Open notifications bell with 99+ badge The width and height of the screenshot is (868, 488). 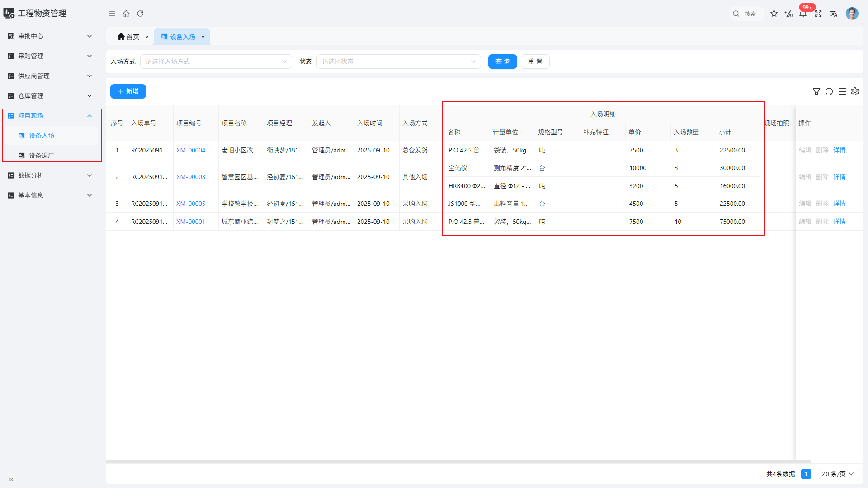coord(803,14)
